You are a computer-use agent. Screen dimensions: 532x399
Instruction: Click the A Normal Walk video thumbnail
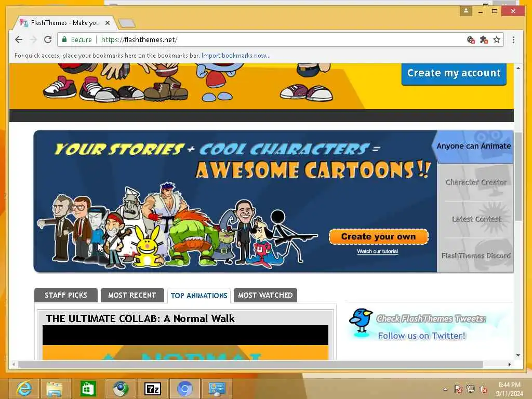pyautogui.click(x=185, y=342)
